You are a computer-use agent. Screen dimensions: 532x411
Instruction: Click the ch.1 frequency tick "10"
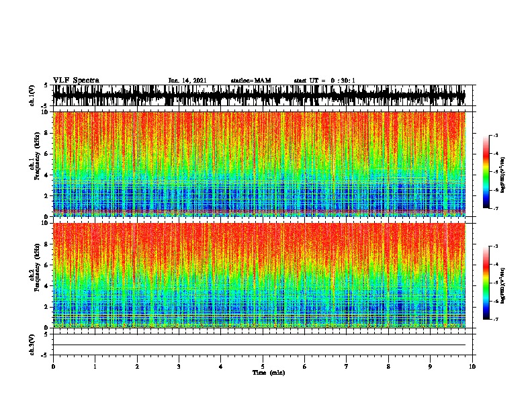click(46, 112)
